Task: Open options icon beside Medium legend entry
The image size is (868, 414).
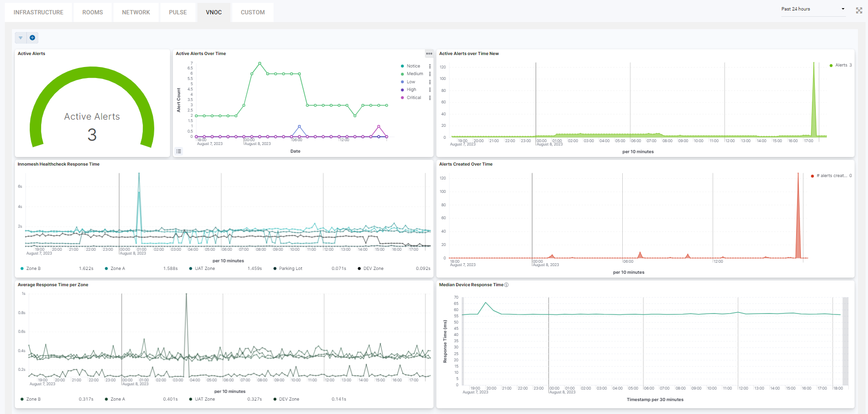Action: [430, 74]
